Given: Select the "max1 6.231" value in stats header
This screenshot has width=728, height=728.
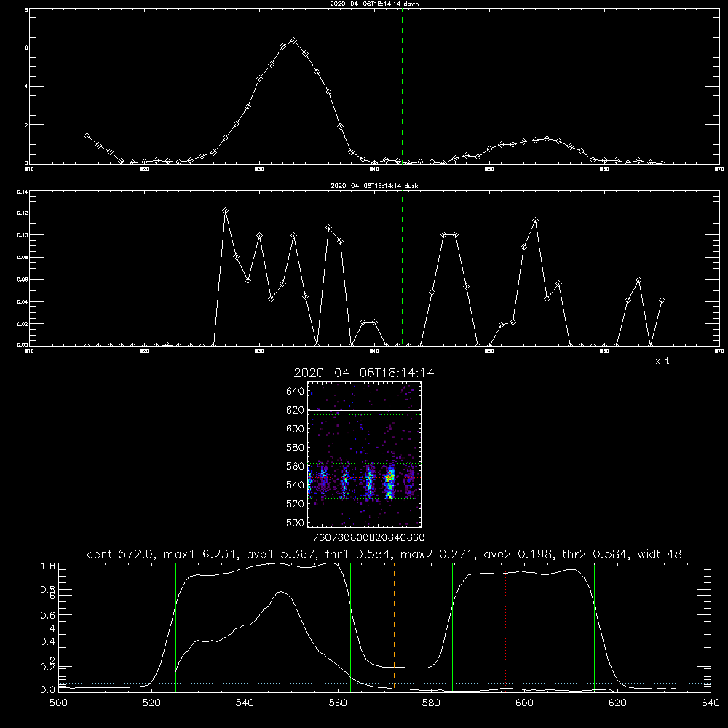Looking at the screenshot, I should pyautogui.click(x=200, y=554).
